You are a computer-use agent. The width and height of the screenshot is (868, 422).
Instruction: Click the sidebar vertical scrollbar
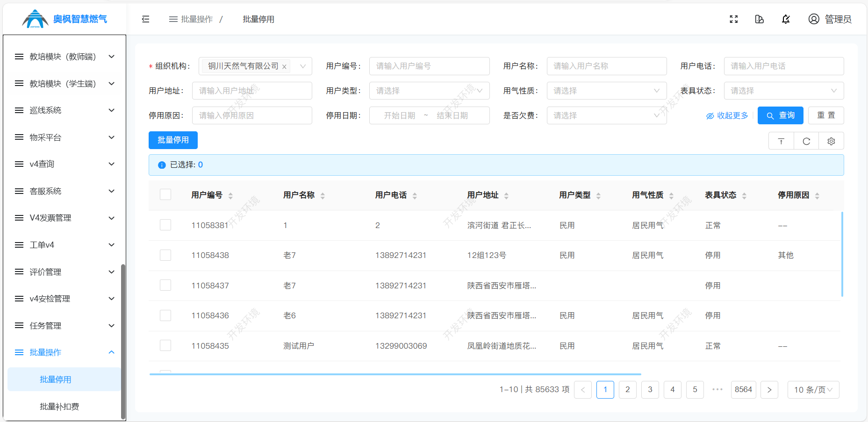click(x=123, y=341)
